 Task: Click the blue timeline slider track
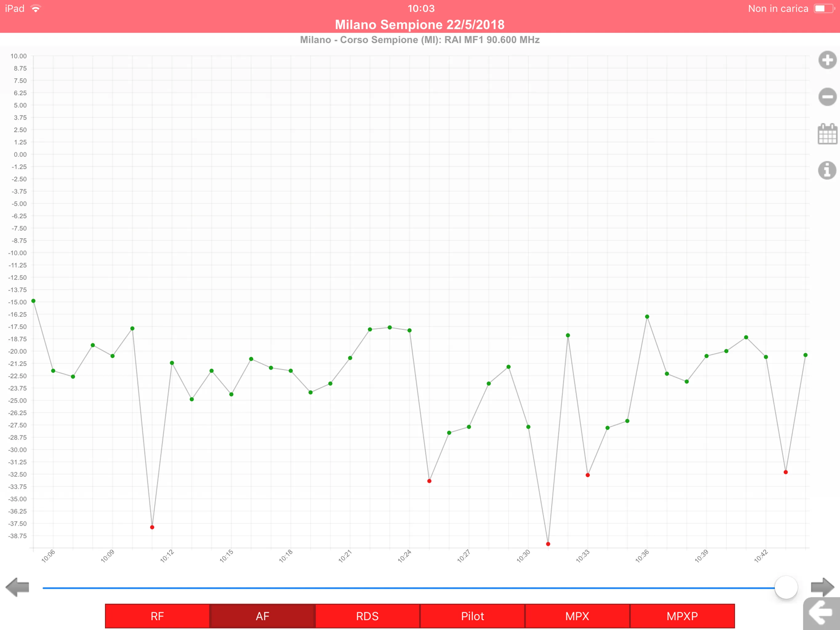408,588
